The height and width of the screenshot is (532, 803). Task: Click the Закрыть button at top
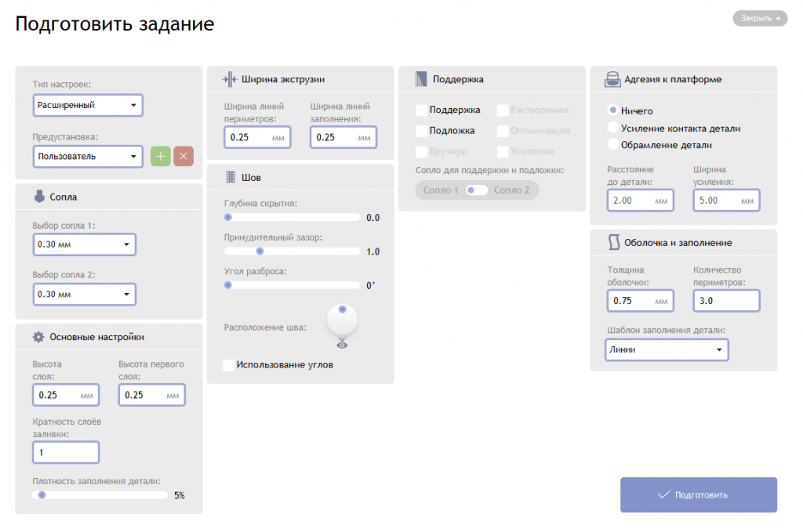coord(760,18)
